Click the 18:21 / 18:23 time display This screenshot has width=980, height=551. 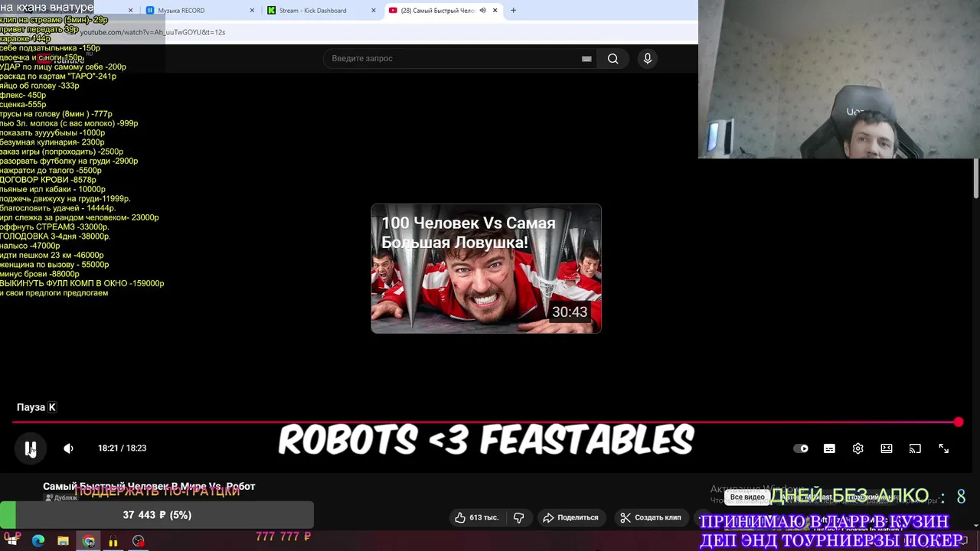tap(122, 448)
